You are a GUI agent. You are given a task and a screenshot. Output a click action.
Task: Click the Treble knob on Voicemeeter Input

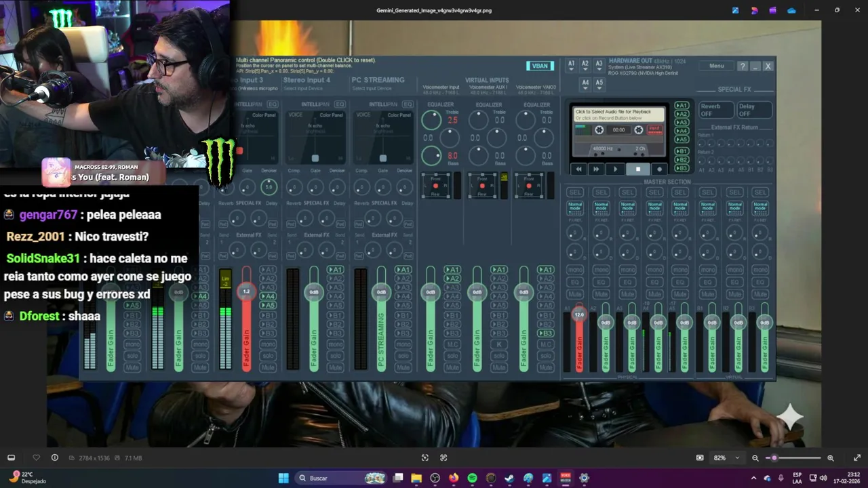click(431, 120)
